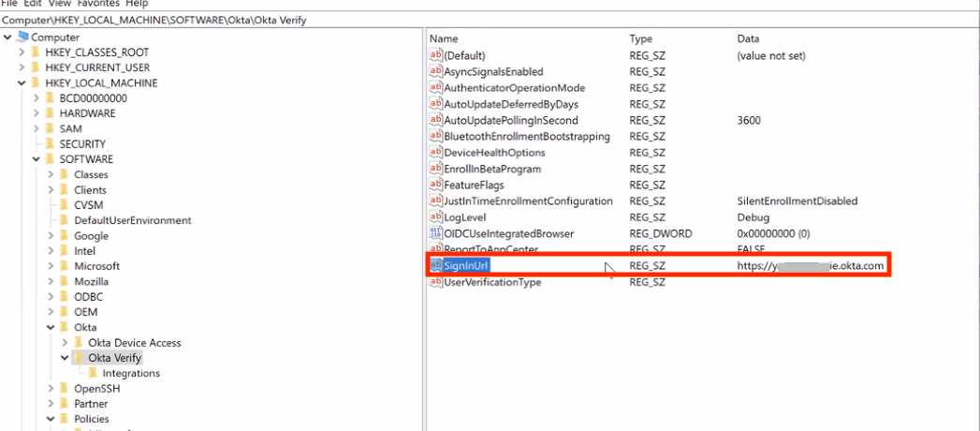Collapse the SOFTWARE key
Viewport: 980px width, 431px height.
(37, 159)
